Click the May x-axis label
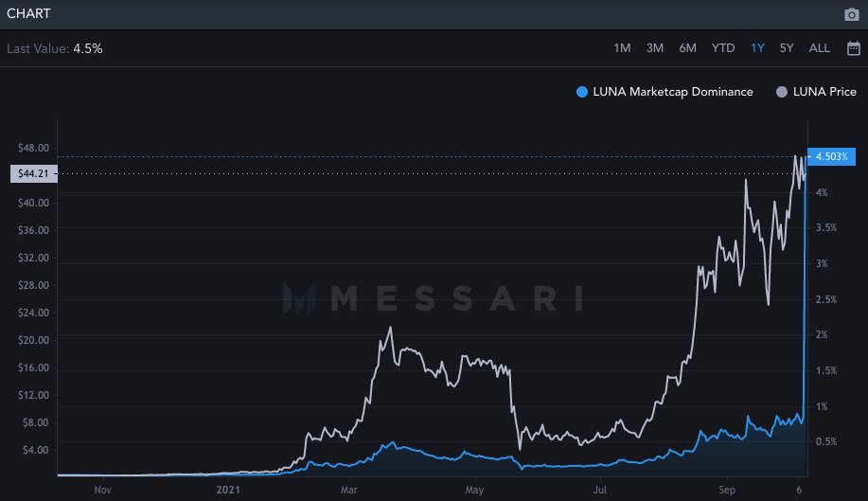Screen dimensions: 868x501 tap(474, 490)
